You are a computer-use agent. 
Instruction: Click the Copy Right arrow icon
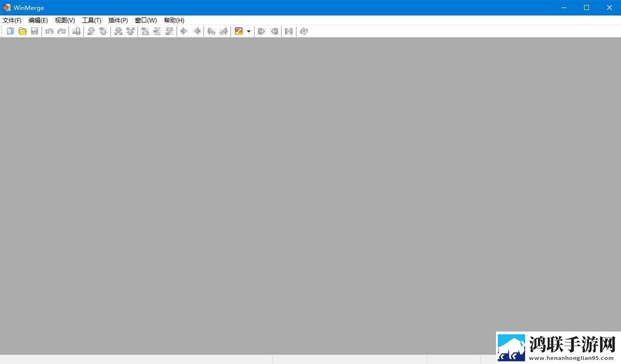pos(184,31)
